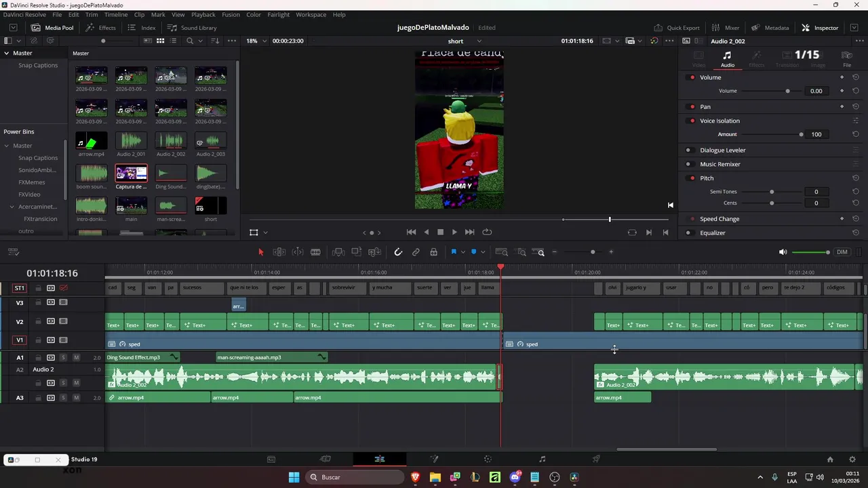Select the Inspector Audio tab

tap(727, 59)
